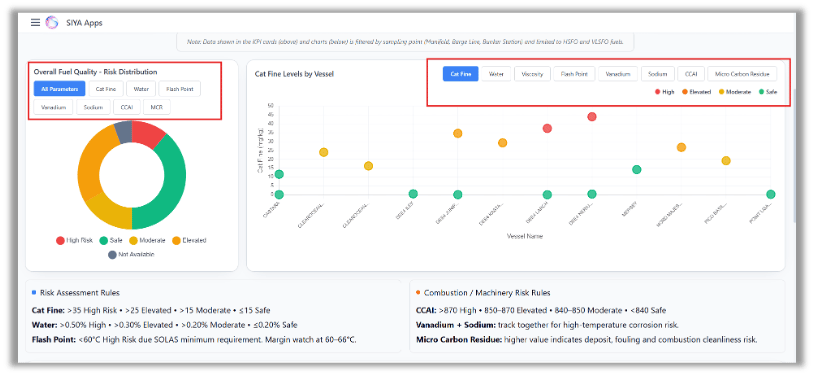Select Cat Fine filter in Risk Distribution panel
This screenshot has width=815, height=375.
[x=106, y=89]
